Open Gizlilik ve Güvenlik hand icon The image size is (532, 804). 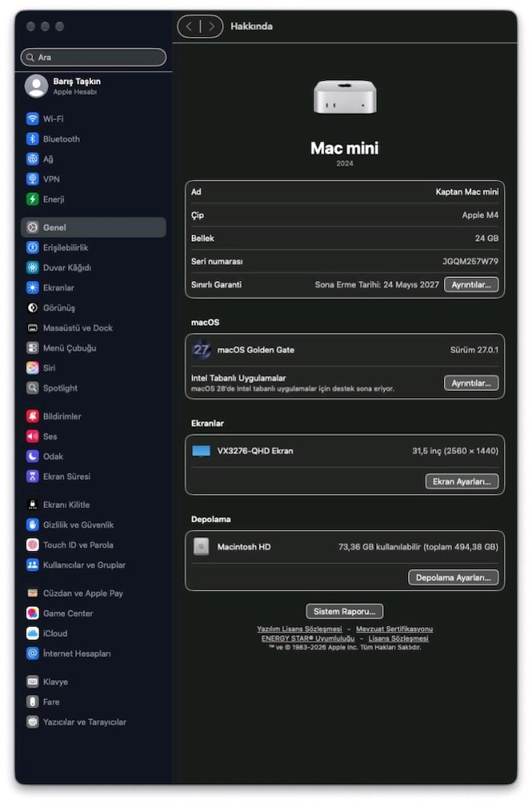[32, 524]
